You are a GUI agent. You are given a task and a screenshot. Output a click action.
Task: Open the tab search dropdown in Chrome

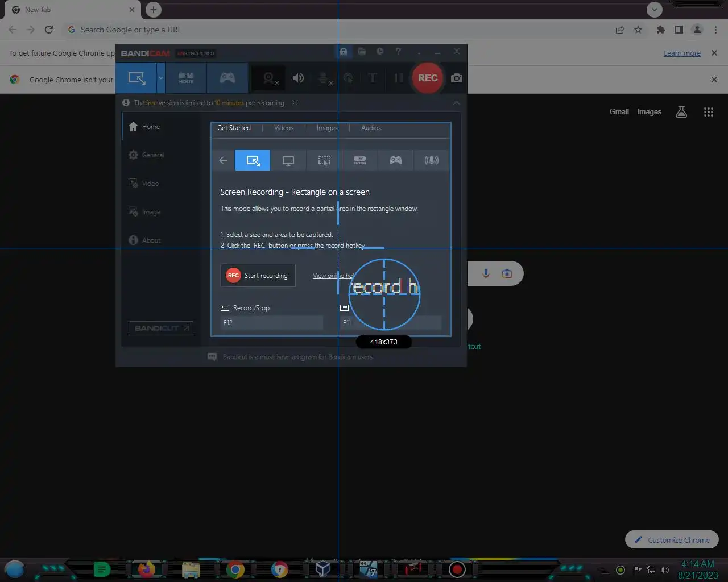(x=655, y=9)
